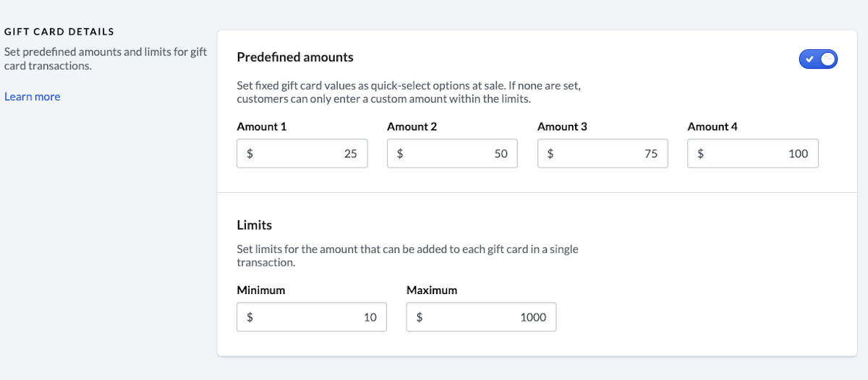The width and height of the screenshot is (868, 380).
Task: Select the Amount 2 field showing 50
Action: click(x=453, y=153)
